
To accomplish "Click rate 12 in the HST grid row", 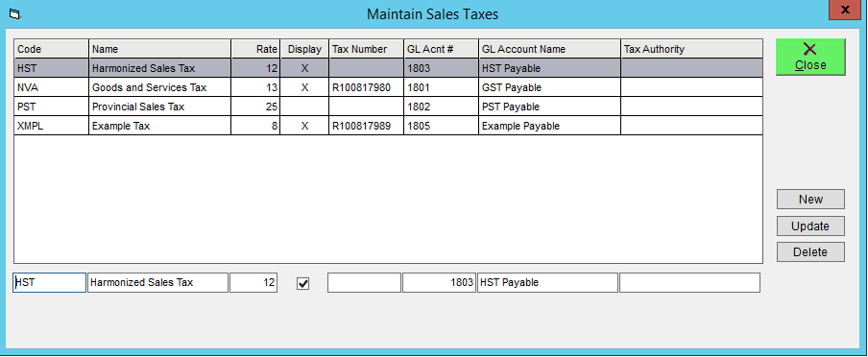I will 255,68.
